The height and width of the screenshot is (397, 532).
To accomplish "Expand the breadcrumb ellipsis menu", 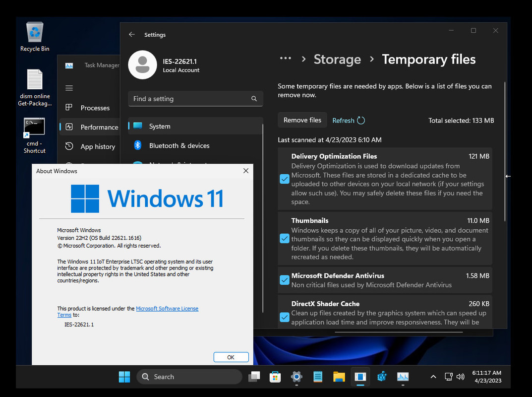I will [286, 59].
